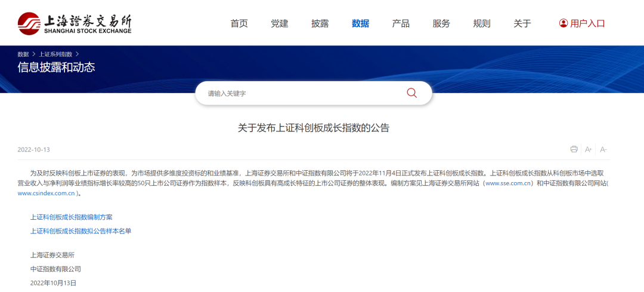Open 上证科创板成长指数编制方案 attachment
Screen dimensions: 644x292
point(72,217)
